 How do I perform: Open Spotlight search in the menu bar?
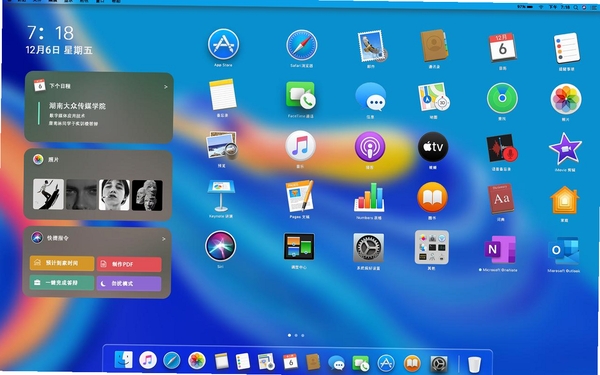(576, 7)
